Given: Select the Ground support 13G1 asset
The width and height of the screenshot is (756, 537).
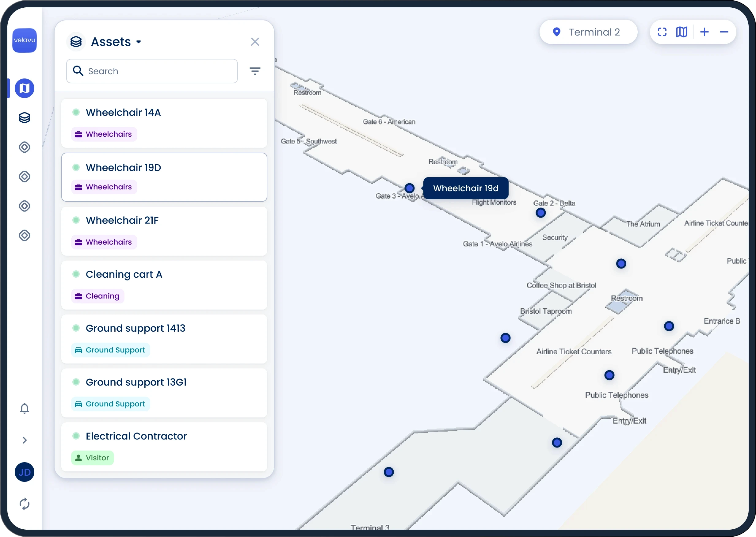Looking at the screenshot, I should click(x=164, y=393).
